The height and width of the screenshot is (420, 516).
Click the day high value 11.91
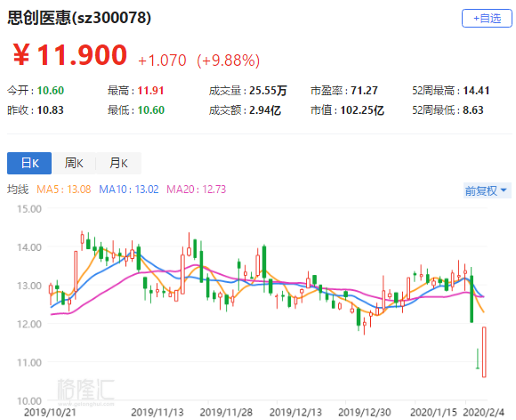tap(150, 90)
